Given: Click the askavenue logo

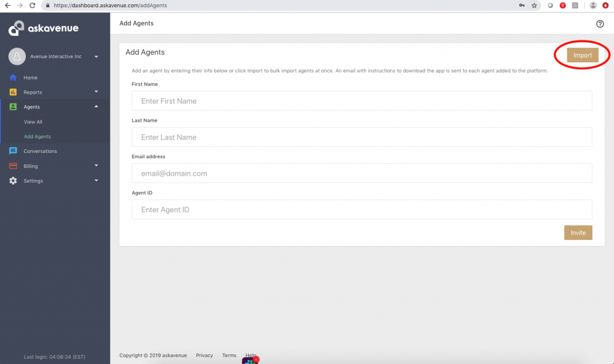Looking at the screenshot, I should point(43,28).
